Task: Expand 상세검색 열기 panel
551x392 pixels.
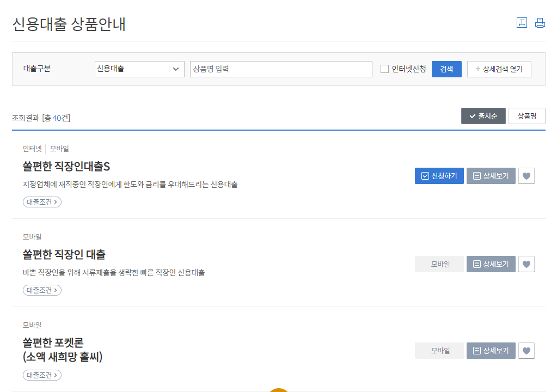Action: [499, 69]
